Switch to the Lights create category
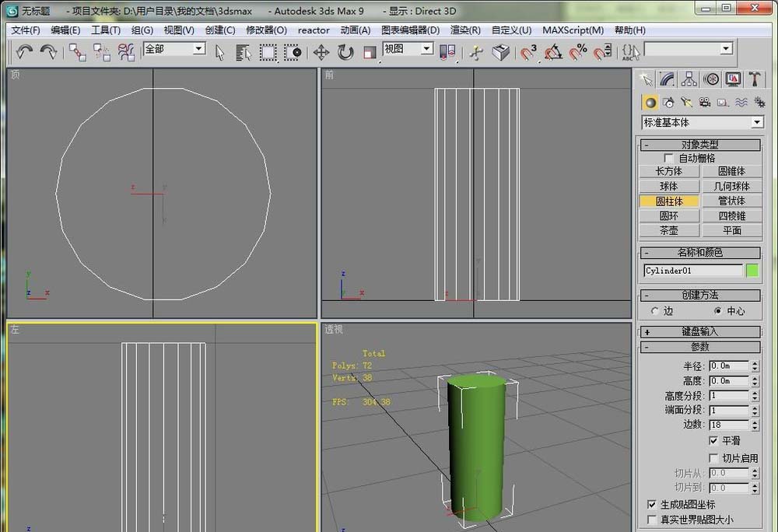The width and height of the screenshot is (778, 532). point(686,102)
